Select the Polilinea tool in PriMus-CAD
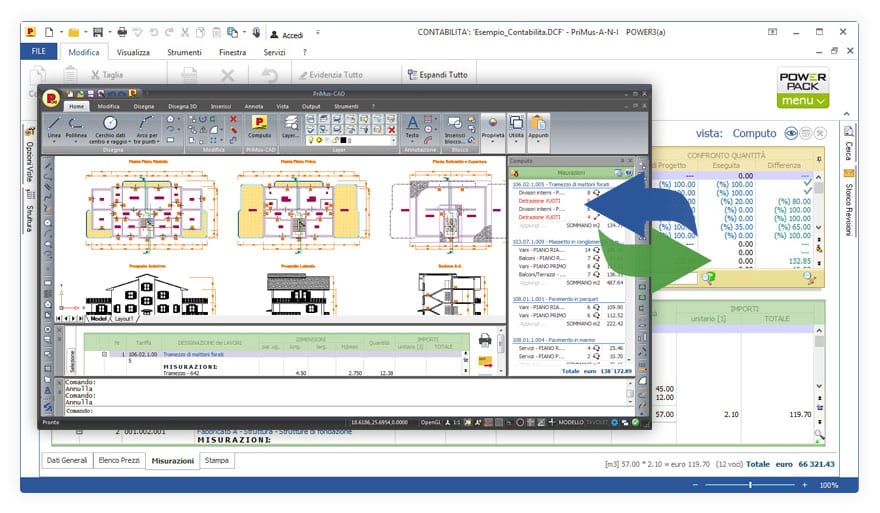The width and height of the screenshot is (880, 513). coord(76,127)
